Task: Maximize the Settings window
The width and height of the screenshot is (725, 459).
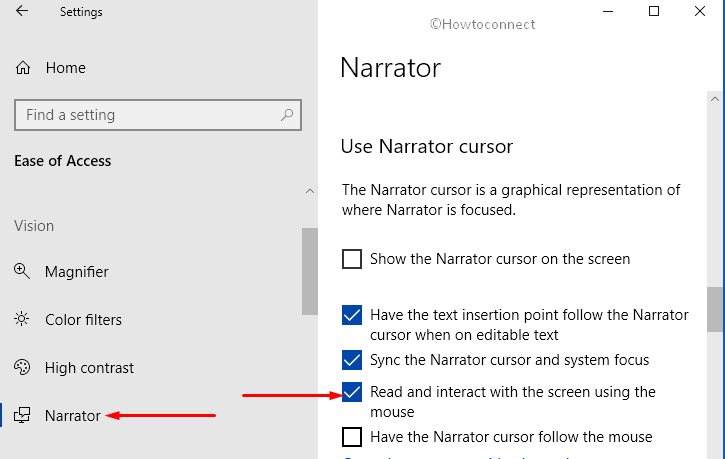Action: point(654,11)
